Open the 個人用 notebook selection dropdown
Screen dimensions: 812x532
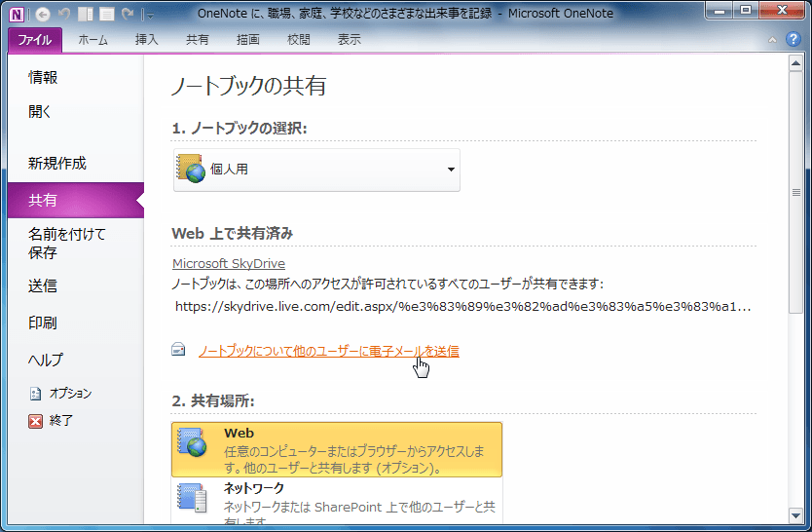tap(316, 170)
